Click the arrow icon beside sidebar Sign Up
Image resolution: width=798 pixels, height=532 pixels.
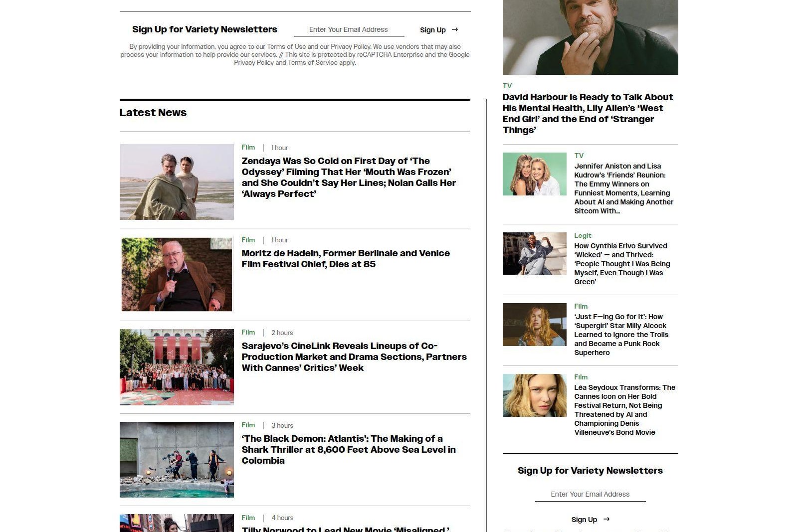(606, 519)
